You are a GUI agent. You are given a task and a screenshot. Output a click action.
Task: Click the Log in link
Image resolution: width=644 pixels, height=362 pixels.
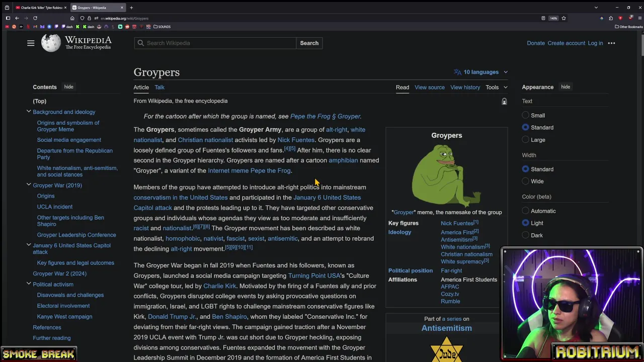pos(595,43)
